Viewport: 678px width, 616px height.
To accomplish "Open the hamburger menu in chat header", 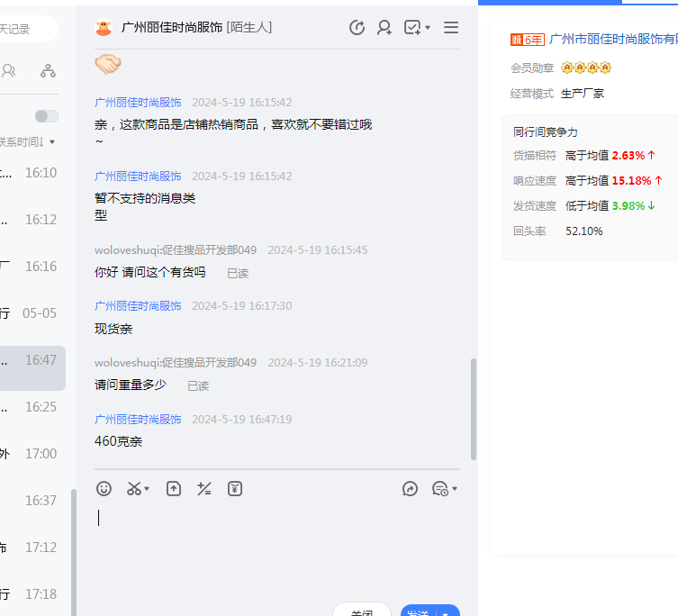I will click(x=451, y=28).
